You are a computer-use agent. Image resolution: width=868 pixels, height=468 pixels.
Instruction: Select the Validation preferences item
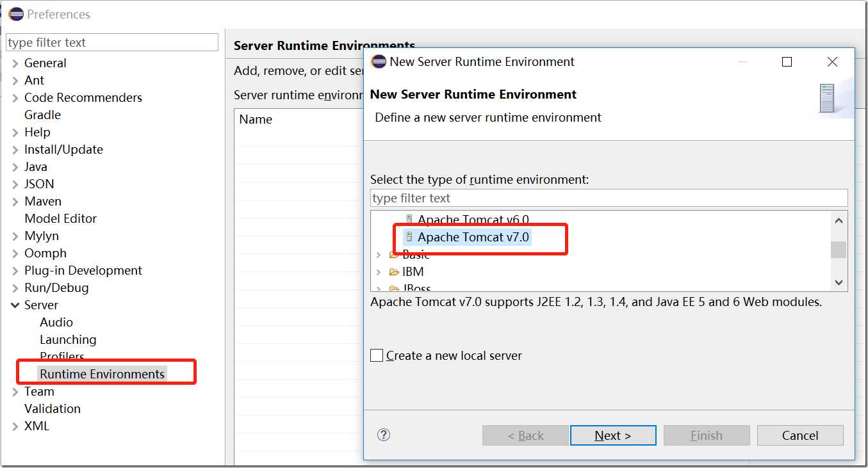pyautogui.click(x=53, y=409)
